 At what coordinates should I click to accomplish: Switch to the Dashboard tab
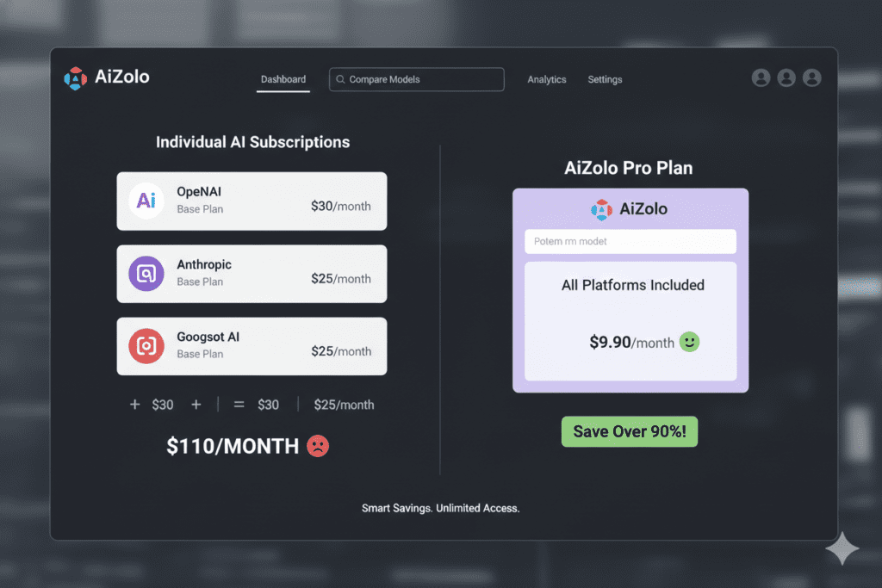[283, 79]
